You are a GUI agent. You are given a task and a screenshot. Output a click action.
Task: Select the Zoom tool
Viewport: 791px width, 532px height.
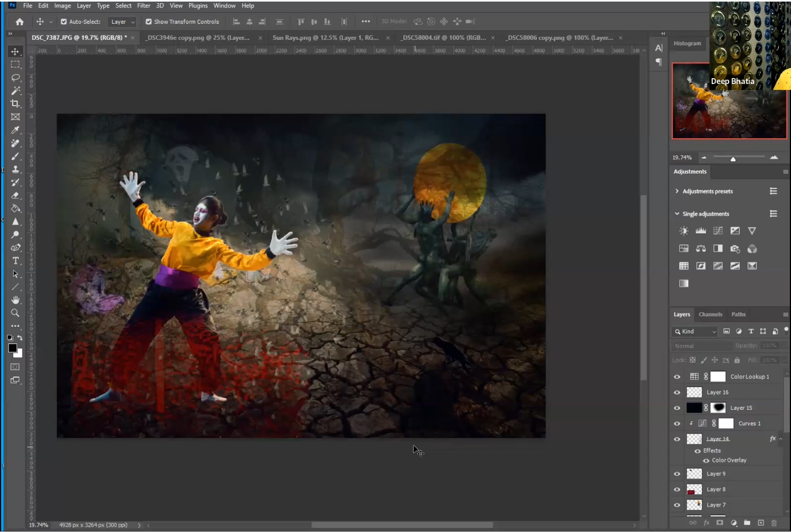point(15,313)
